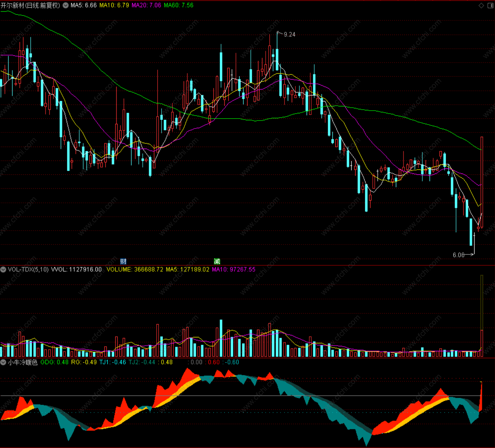
Task: Select the MA10: 6.79 label
Action: pos(114,5)
